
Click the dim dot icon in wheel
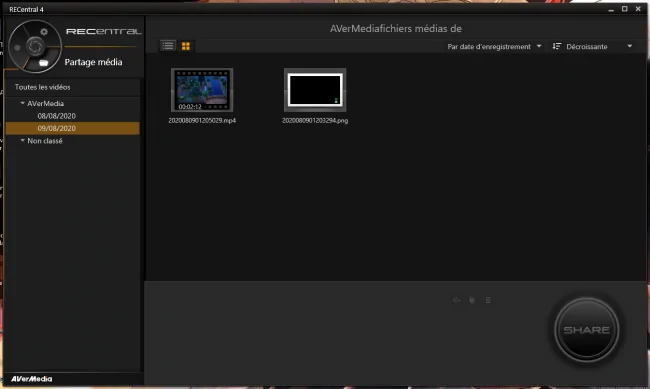point(17,48)
